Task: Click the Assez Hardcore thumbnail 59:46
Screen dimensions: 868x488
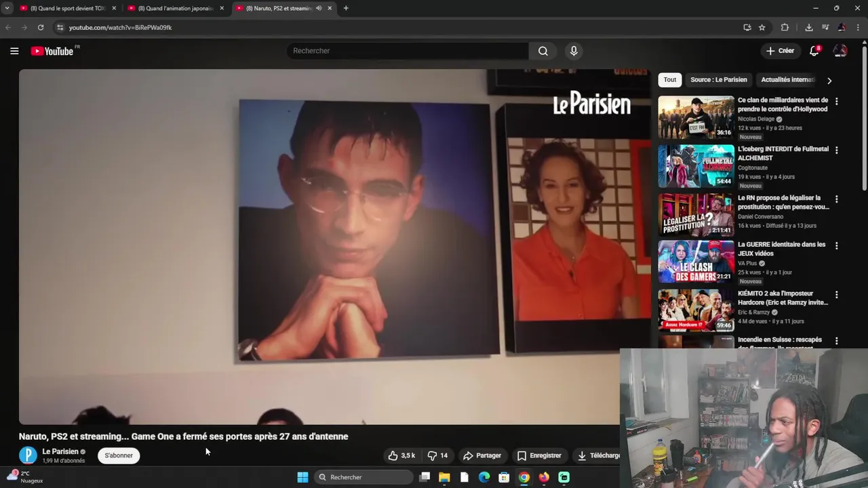Action: click(x=696, y=310)
